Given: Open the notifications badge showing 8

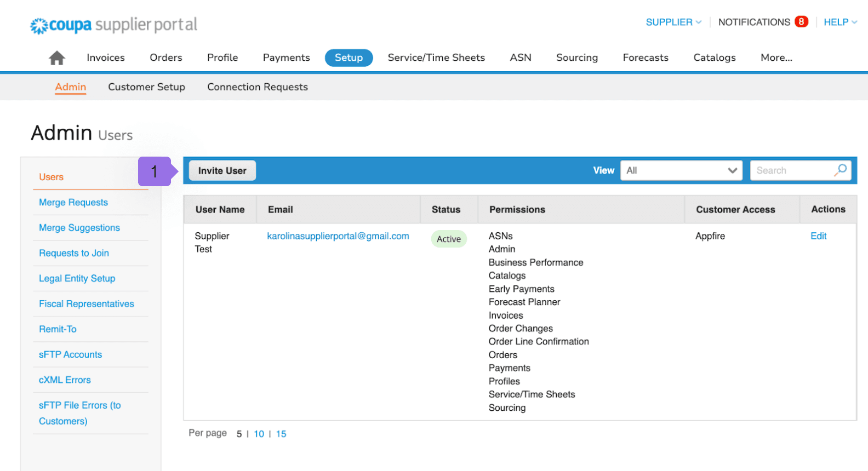Looking at the screenshot, I should (801, 22).
